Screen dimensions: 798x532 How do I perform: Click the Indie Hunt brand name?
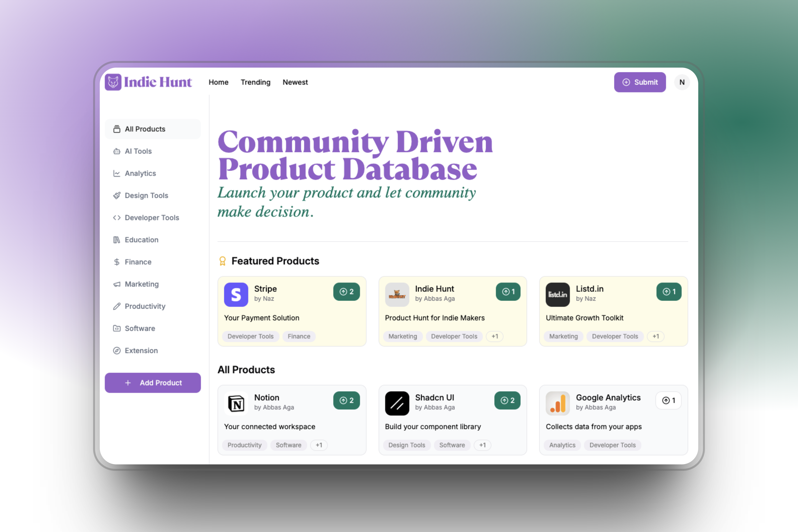pyautogui.click(x=158, y=82)
